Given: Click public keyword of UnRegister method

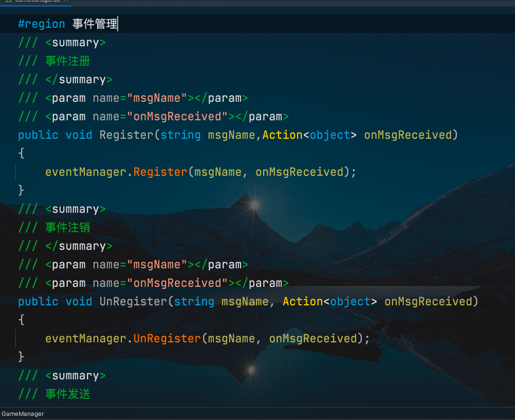Looking at the screenshot, I should pos(38,302).
